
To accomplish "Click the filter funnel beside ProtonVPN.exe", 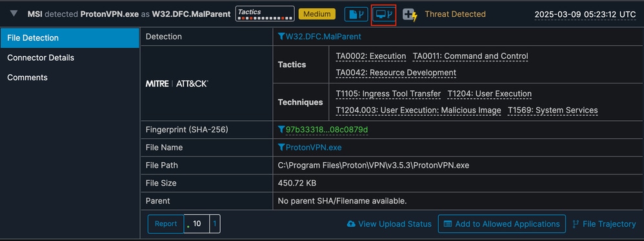I will (x=281, y=147).
